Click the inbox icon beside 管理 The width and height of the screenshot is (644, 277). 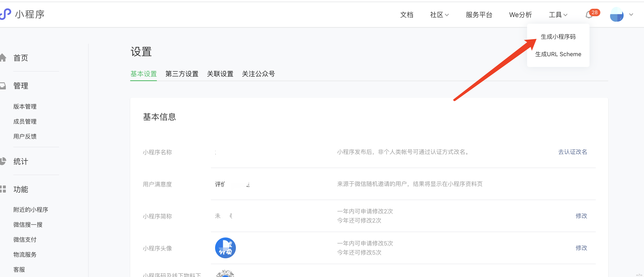[x=3, y=86]
